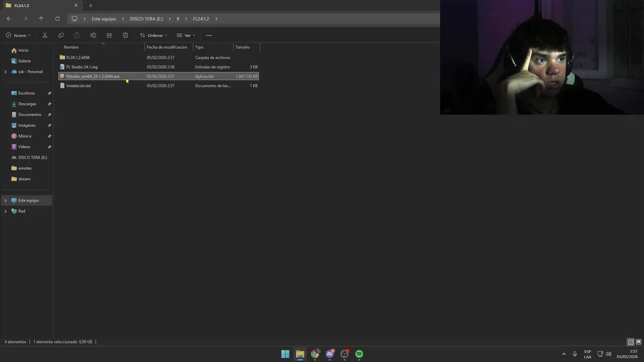This screenshot has height=362, width=644.
Task: Open the taskbar clock and date
Action: [627, 354]
